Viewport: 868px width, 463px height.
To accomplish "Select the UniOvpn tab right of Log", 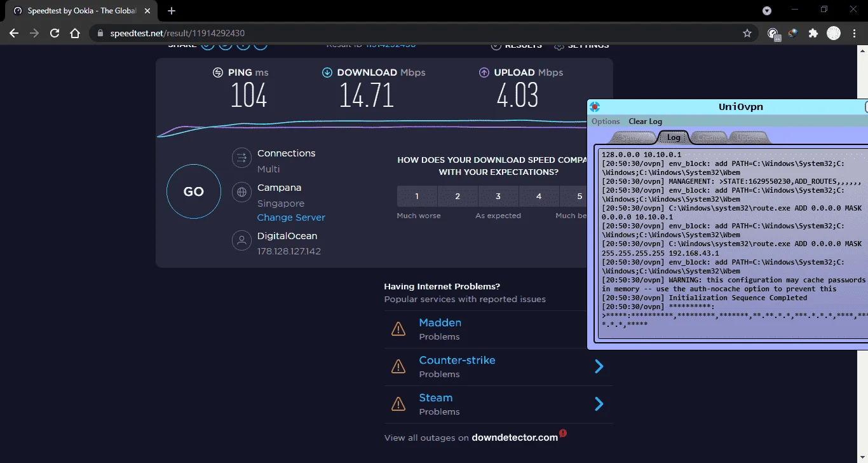I will (709, 137).
